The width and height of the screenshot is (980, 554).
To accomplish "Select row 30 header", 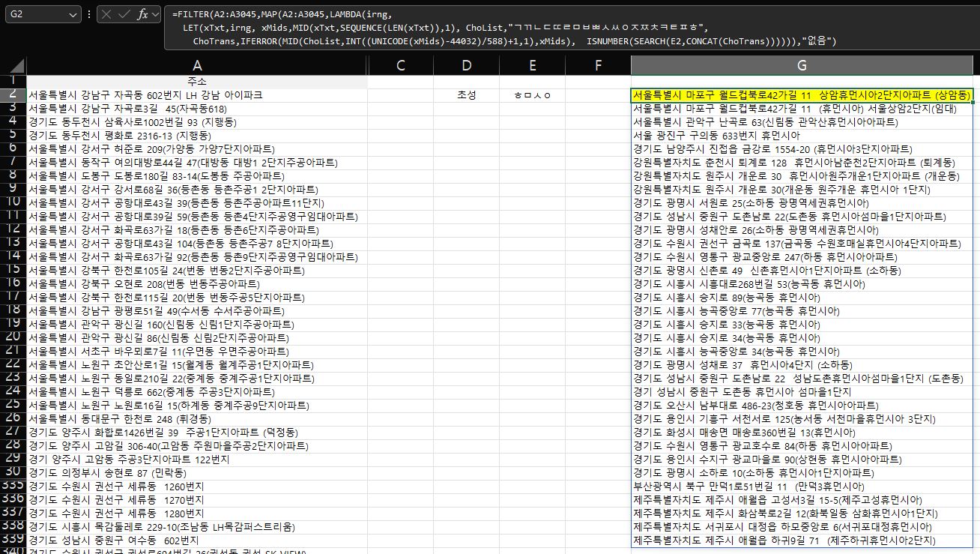I will tap(13, 472).
